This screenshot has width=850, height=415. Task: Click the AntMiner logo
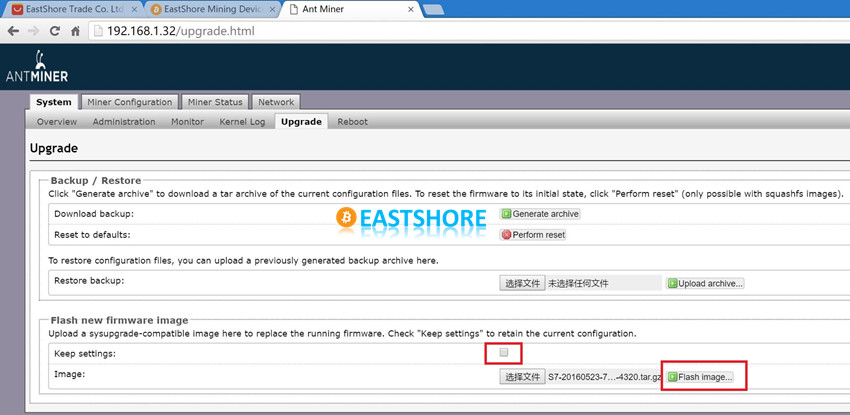(x=37, y=66)
